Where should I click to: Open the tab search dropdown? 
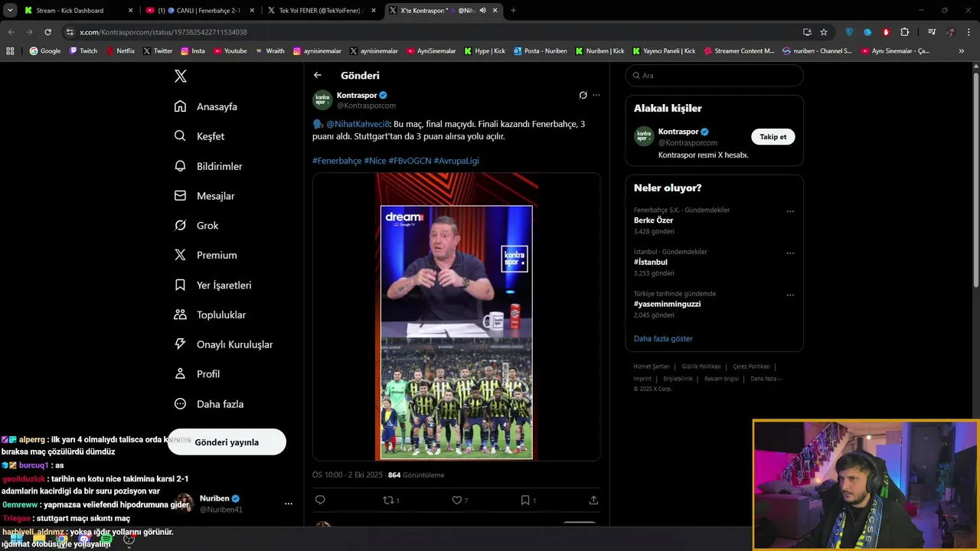click(x=10, y=11)
